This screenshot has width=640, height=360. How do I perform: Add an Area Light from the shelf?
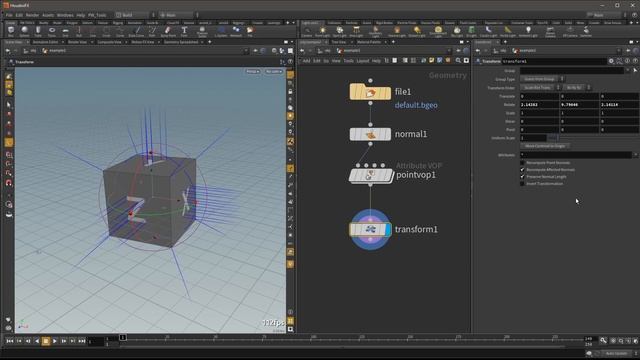coord(356,31)
